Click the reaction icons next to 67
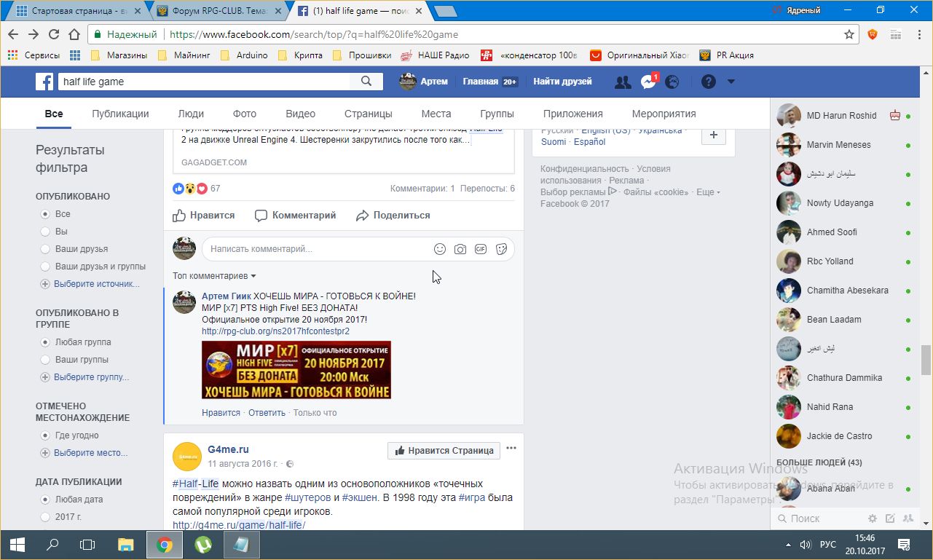933x560 pixels. 190,189
